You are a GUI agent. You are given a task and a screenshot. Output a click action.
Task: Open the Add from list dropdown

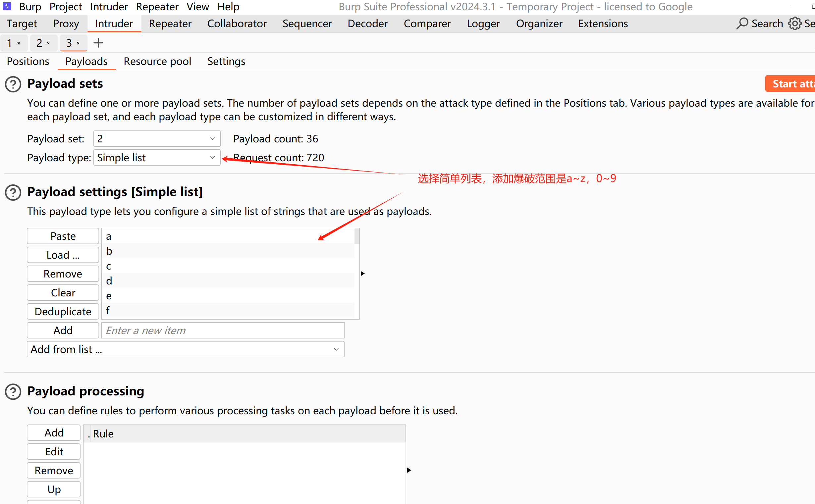[186, 349]
